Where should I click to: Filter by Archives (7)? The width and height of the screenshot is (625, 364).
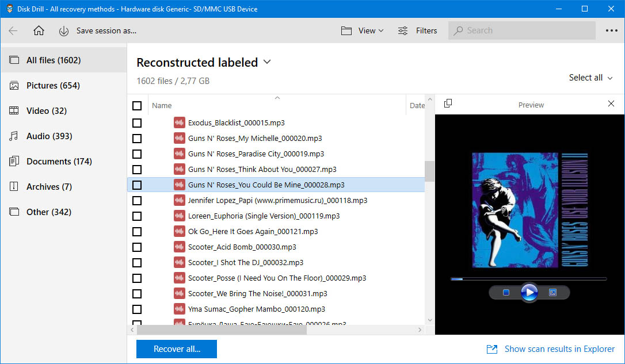(64, 186)
